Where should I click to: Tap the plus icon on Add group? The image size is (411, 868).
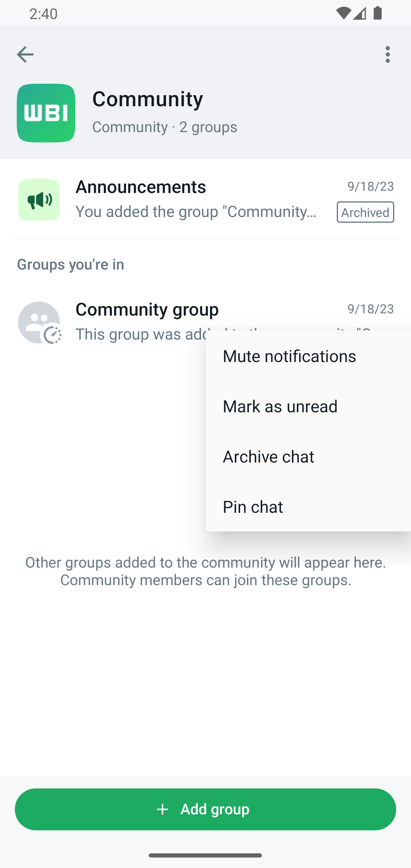click(x=162, y=809)
